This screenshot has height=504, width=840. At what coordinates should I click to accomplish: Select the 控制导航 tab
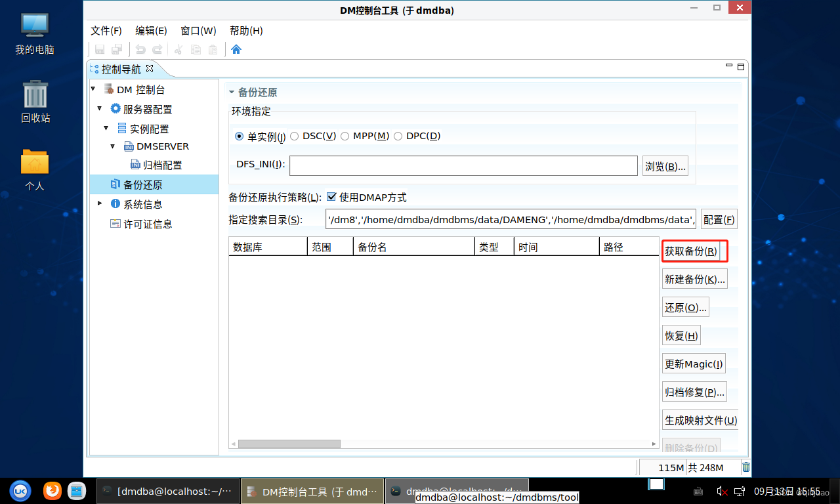(121, 69)
